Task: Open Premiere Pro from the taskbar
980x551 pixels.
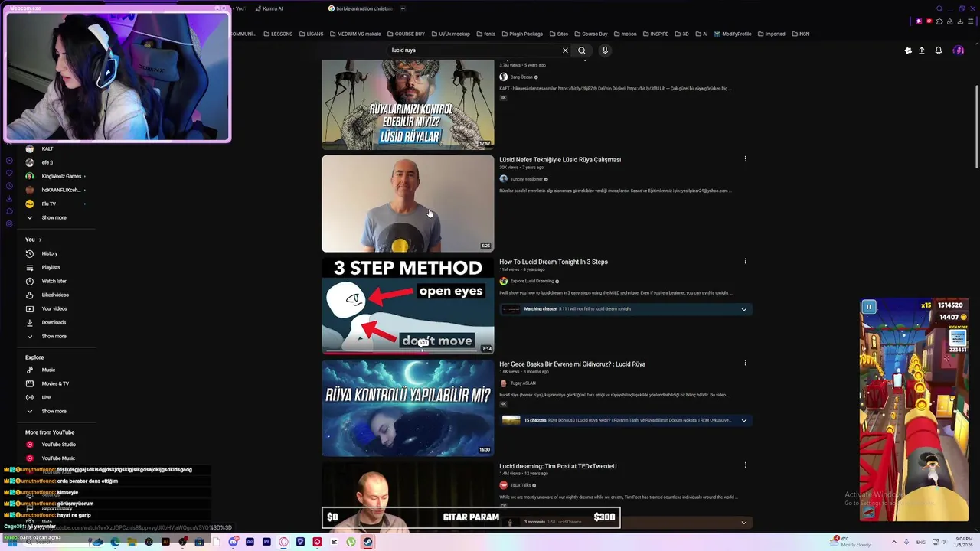Action: (266, 542)
